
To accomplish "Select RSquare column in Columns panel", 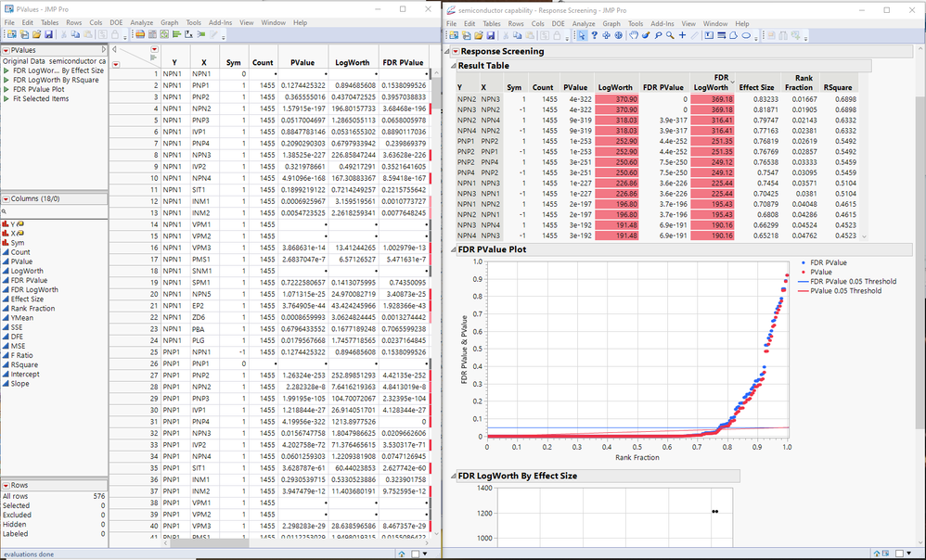I will [24, 364].
